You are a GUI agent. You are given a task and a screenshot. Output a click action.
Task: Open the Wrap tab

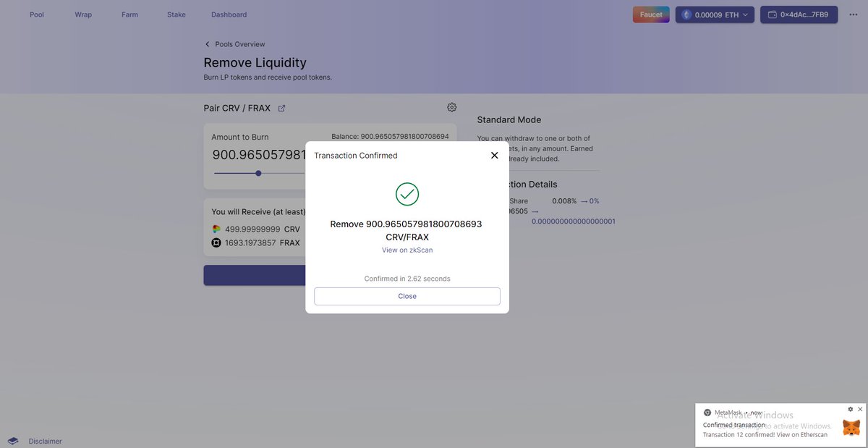83,14
